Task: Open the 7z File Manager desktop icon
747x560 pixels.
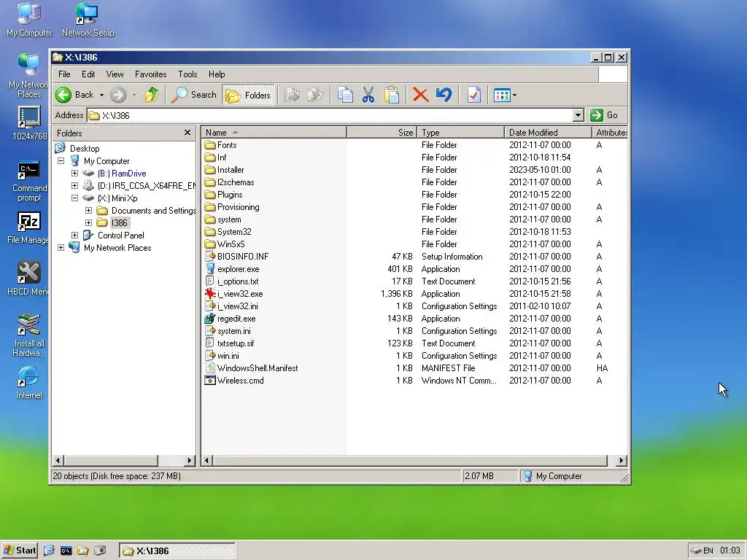Action: pos(28,227)
